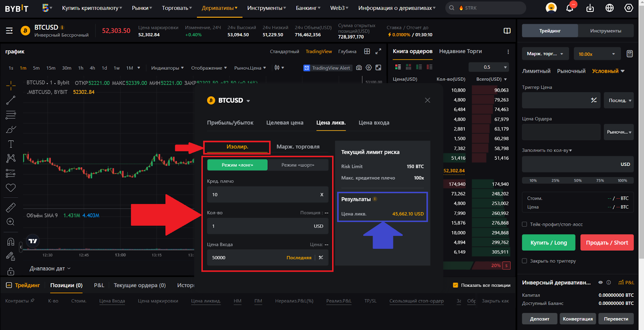The width and height of the screenshot is (644, 330).
Task: Click the Продать / Short button
Action: pos(607,243)
